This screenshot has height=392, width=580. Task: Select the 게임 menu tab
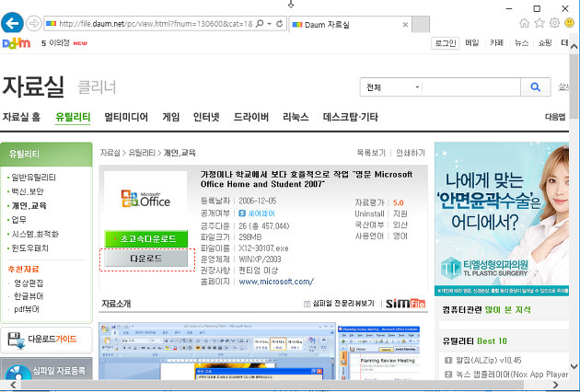point(171,117)
